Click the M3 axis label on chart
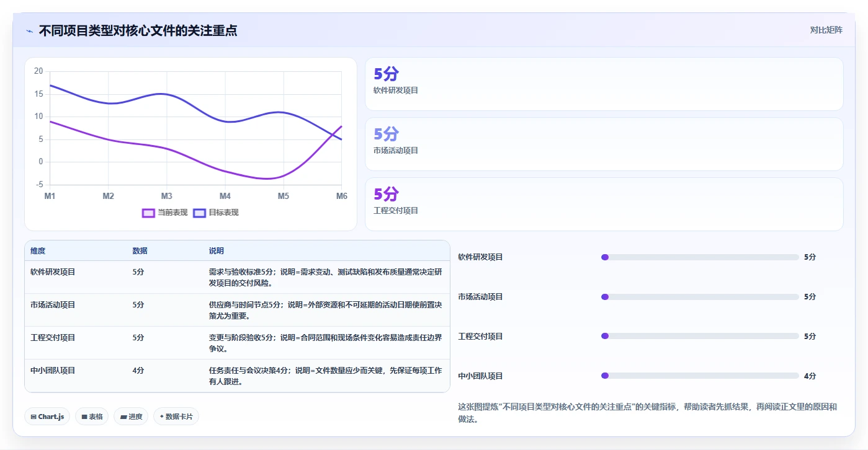 point(166,196)
